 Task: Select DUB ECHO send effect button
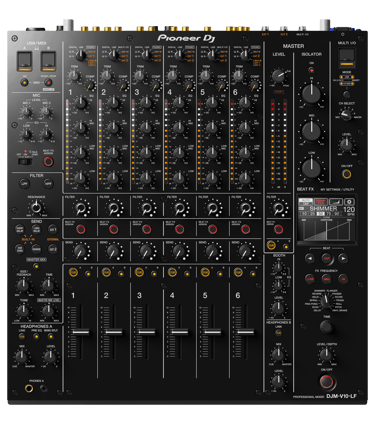pos(20,249)
